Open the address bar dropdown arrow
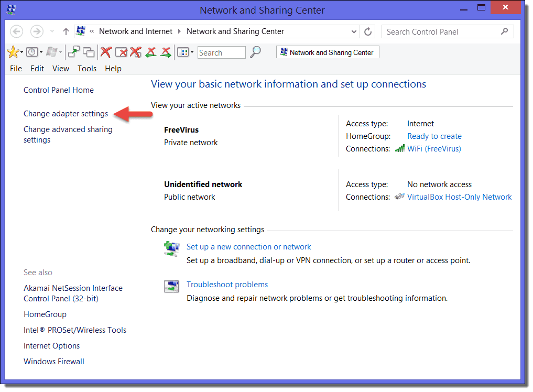Viewport: 533px width, 392px height. [x=354, y=31]
